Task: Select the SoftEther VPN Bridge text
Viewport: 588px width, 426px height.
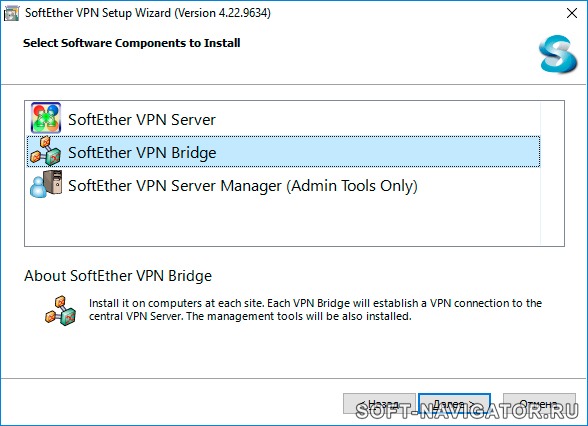Action: [x=142, y=153]
